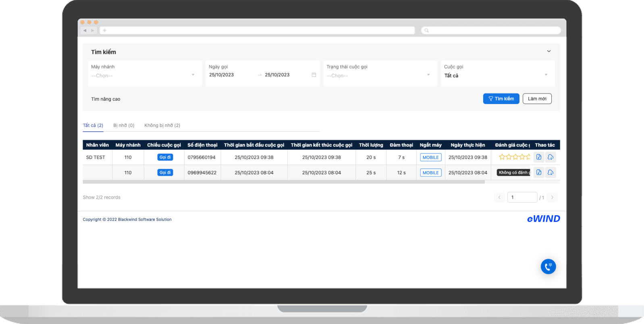Click the start date 25/10/2023 field
Viewport: 644px width, 324px height.
pos(221,75)
